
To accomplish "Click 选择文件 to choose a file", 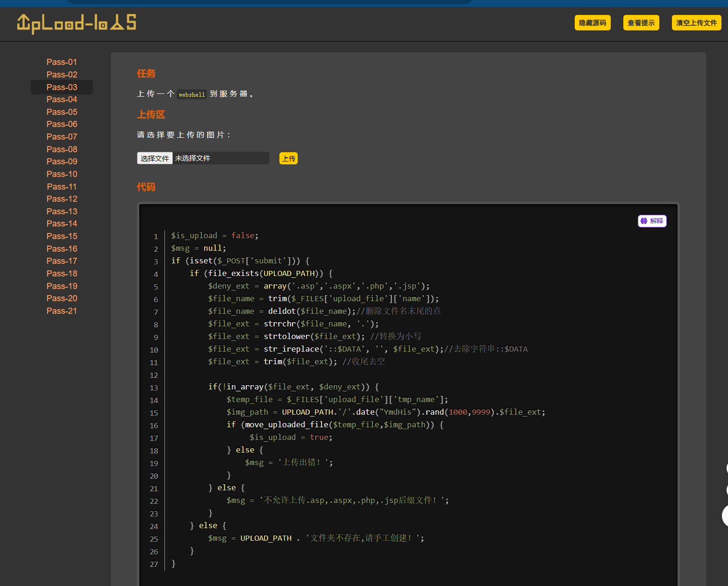I will click(155, 158).
